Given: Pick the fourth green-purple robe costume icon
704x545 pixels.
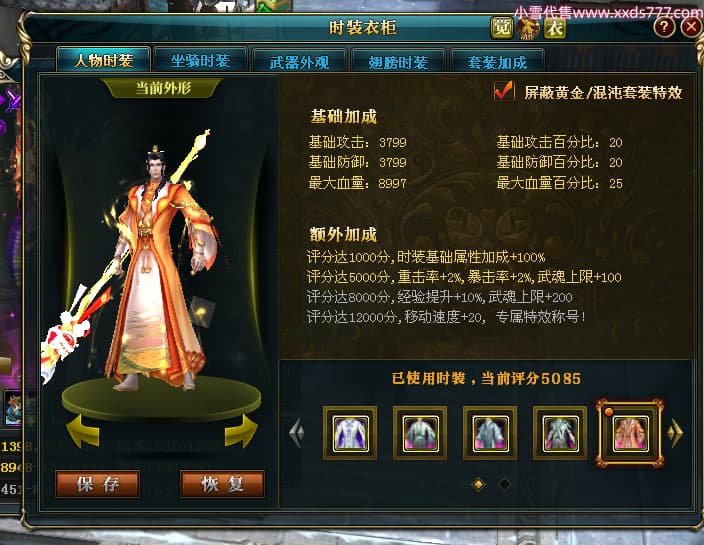Looking at the screenshot, I should coord(560,433).
